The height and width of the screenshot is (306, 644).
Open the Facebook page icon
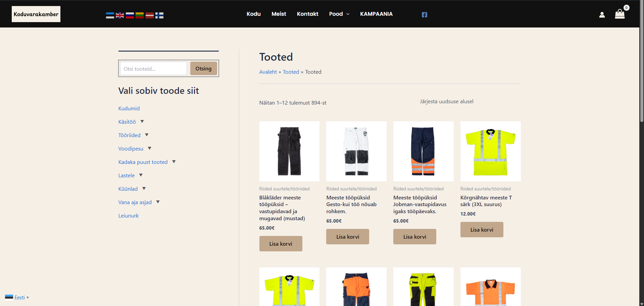click(x=425, y=14)
